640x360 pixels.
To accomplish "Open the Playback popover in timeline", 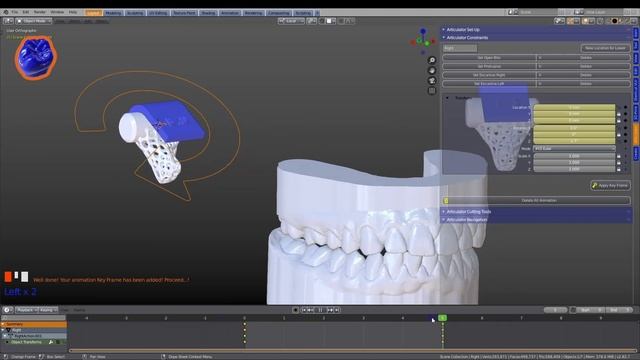I will (x=27, y=310).
